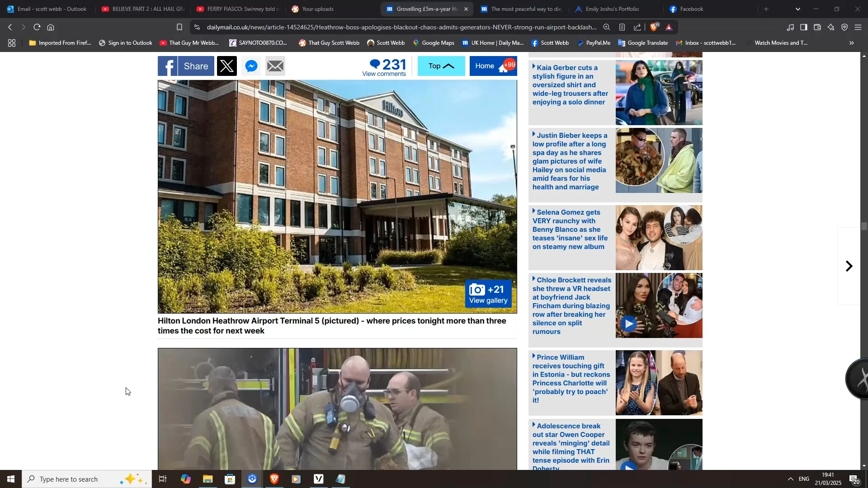The image size is (868, 488).
Task: Switch to Emily Joshu's Portfolio tab
Action: pos(617,9)
